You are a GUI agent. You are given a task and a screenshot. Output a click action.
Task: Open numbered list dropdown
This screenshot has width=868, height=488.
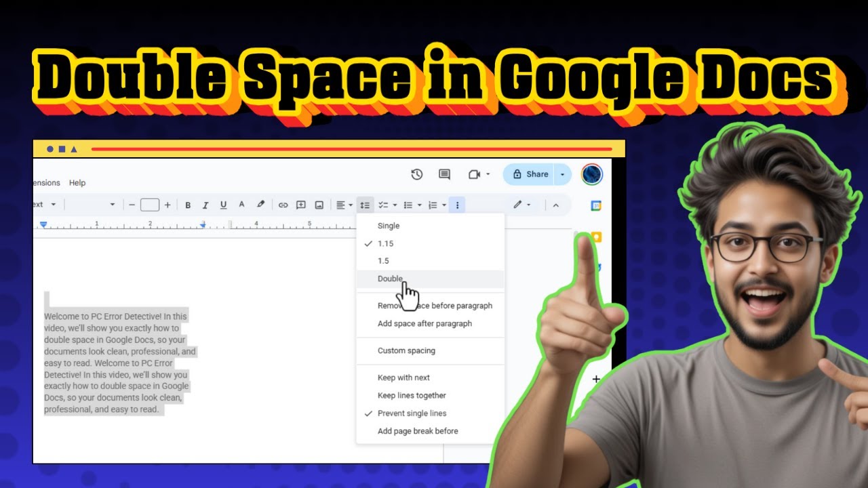click(437, 205)
